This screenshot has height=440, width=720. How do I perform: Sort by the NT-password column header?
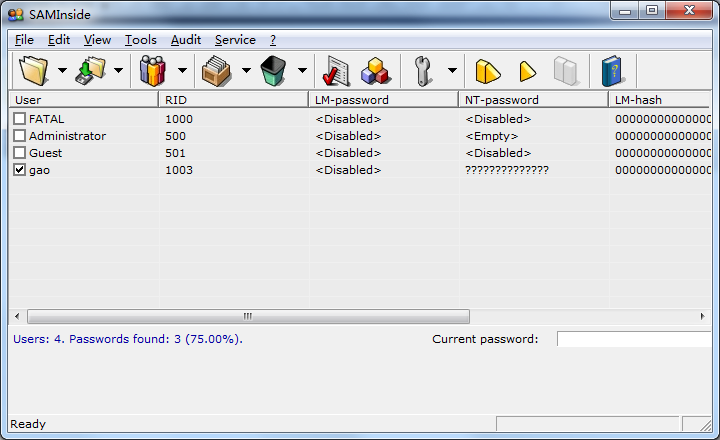click(x=534, y=100)
